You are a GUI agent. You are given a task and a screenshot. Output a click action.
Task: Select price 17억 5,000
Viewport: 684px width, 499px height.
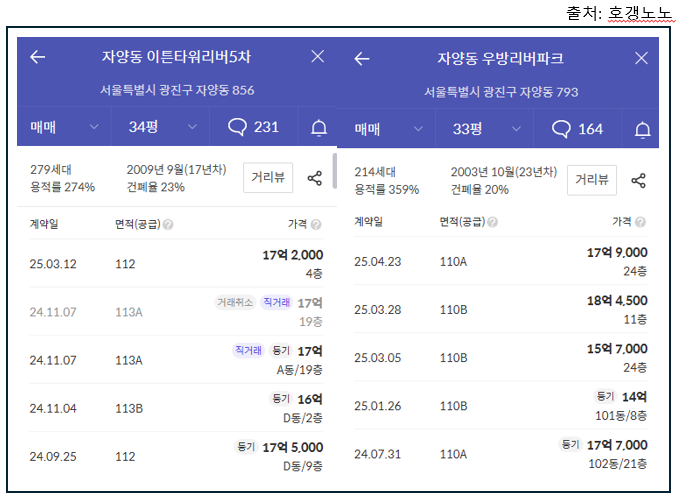click(x=293, y=447)
